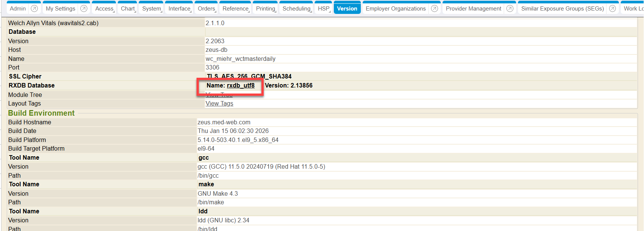
Task: Open the Reference dropdown tab
Action: (x=236, y=9)
